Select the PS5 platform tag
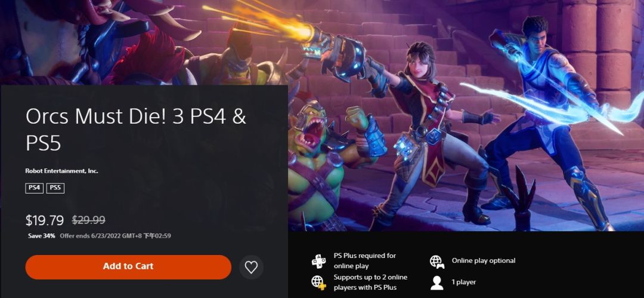The height and width of the screenshot is (298, 644). [x=55, y=188]
